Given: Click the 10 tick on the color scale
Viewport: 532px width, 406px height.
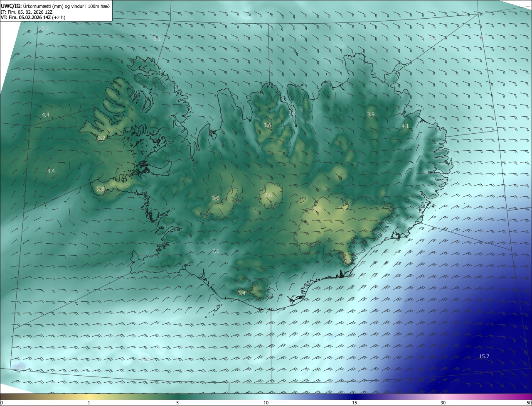Looking at the screenshot, I should point(266,403).
